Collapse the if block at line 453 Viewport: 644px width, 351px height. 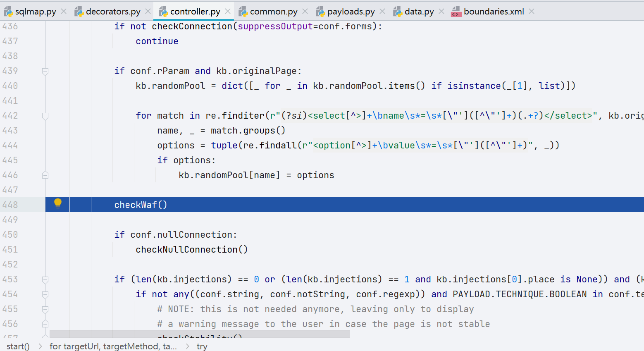pyautogui.click(x=45, y=279)
